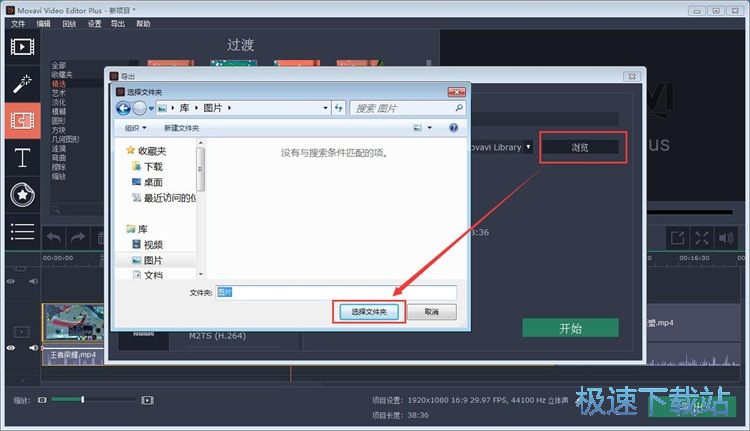Toggle video track visibility eye
This screenshot has width=750, height=431.
pyautogui.click(x=11, y=348)
